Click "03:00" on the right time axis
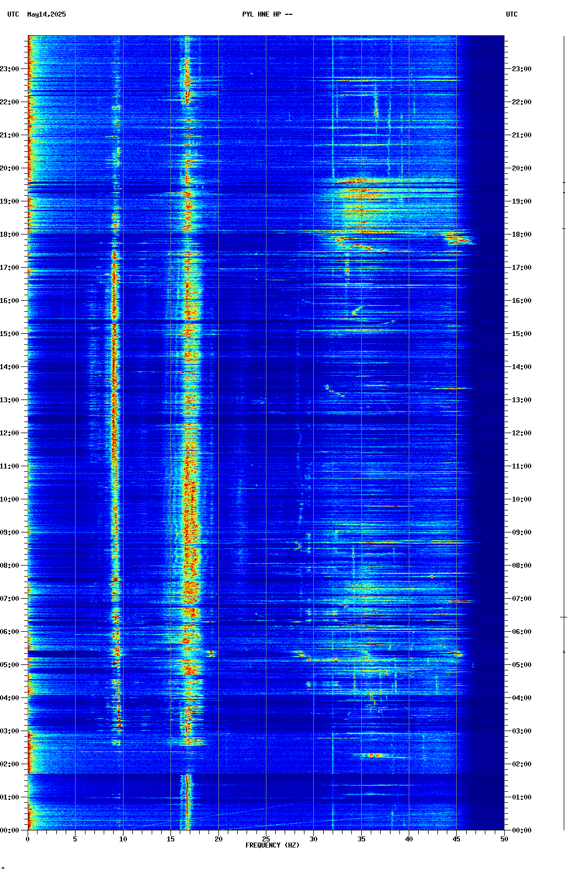This screenshot has height=874, width=588. [522, 731]
